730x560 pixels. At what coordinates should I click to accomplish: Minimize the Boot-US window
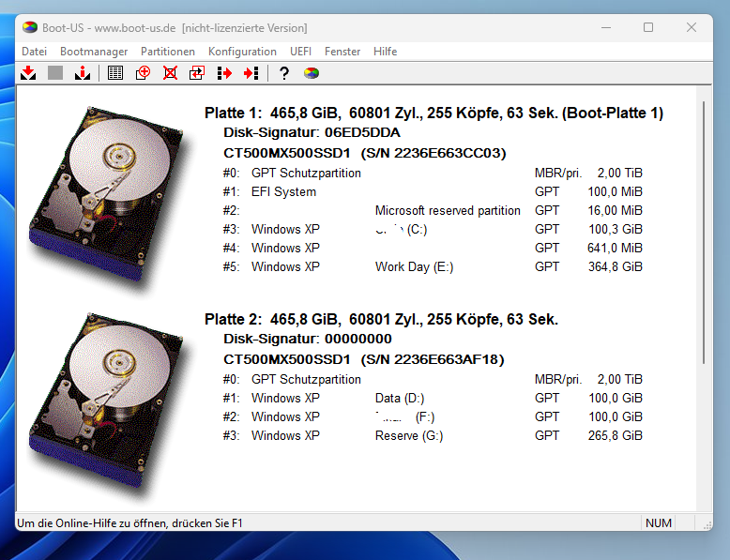[x=606, y=28]
